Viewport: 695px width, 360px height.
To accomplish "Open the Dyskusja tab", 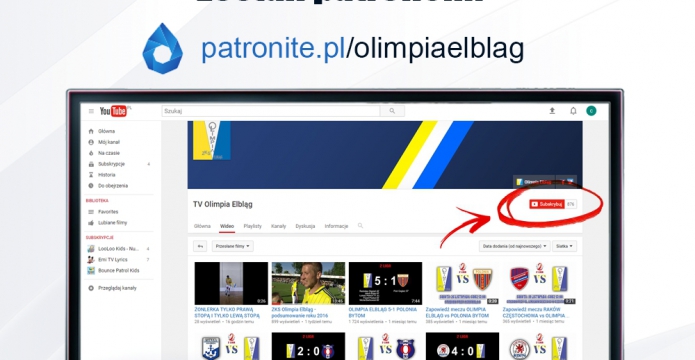I will [305, 226].
